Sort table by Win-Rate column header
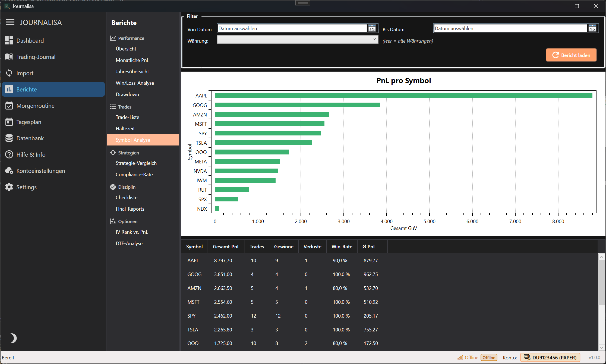 pos(342,247)
